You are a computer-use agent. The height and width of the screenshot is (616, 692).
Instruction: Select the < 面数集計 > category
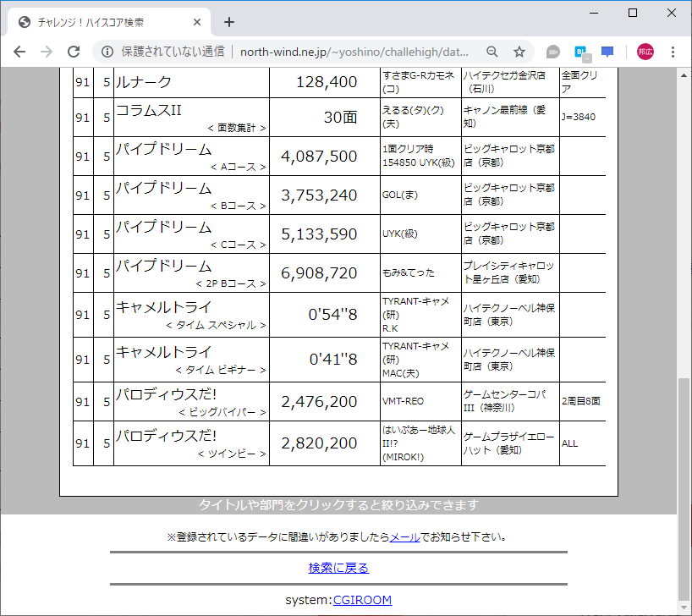tap(237, 128)
